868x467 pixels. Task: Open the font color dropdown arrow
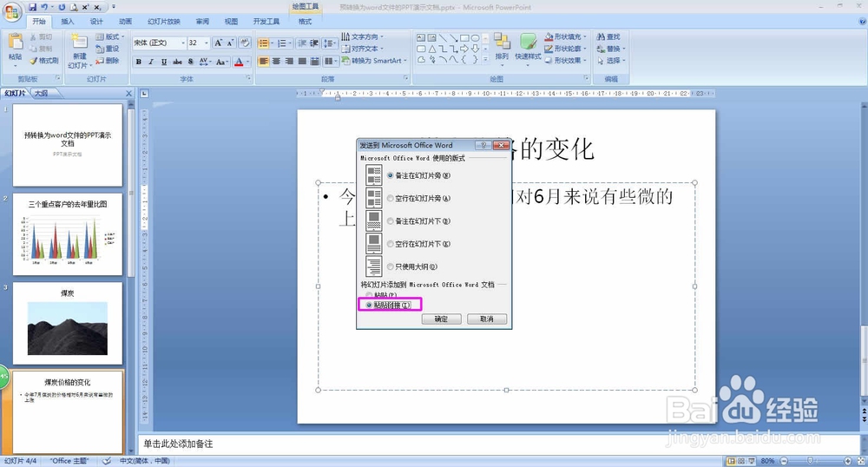[x=247, y=62]
